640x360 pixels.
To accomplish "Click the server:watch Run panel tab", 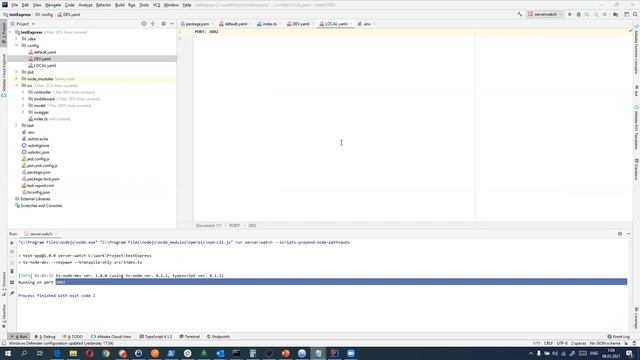I will coord(41,234).
